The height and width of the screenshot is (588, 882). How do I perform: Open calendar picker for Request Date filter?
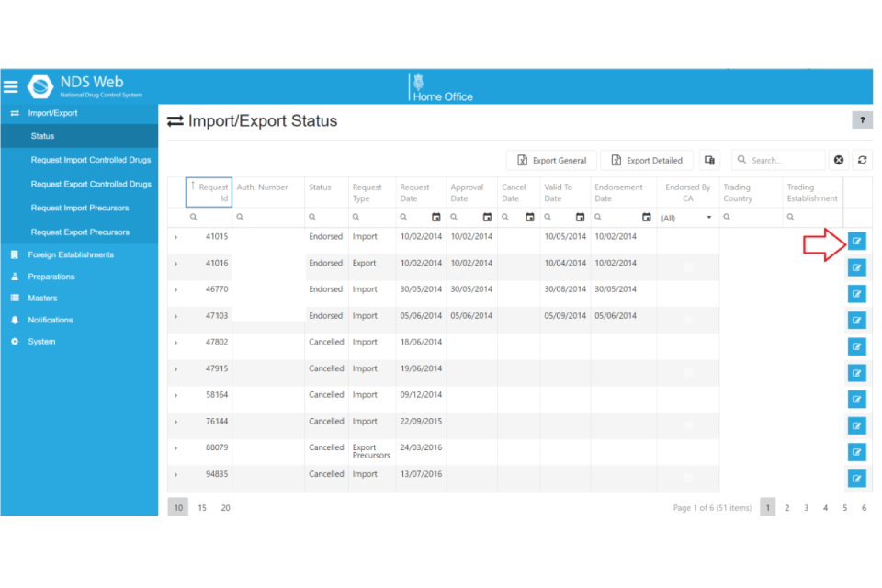point(436,218)
